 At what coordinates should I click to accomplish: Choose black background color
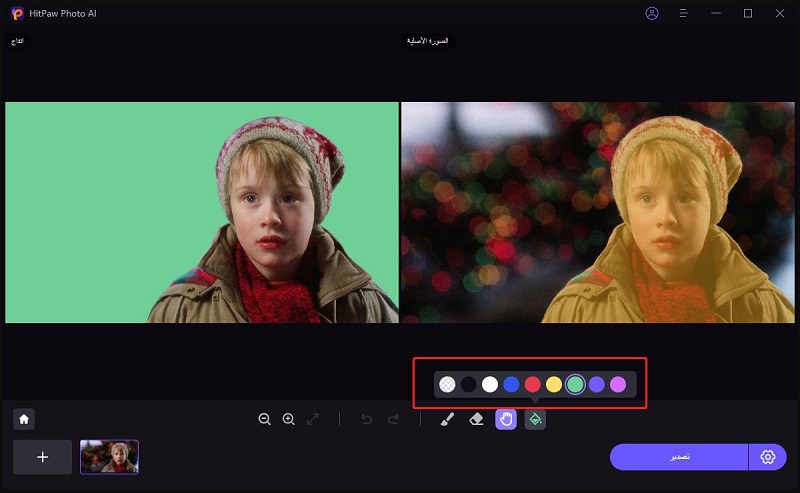[468, 384]
